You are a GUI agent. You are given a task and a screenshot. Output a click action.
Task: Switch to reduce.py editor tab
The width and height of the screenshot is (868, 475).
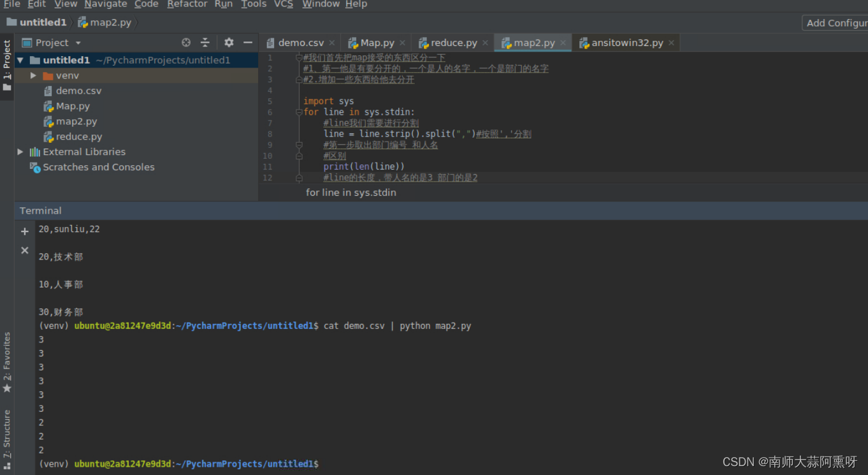453,43
